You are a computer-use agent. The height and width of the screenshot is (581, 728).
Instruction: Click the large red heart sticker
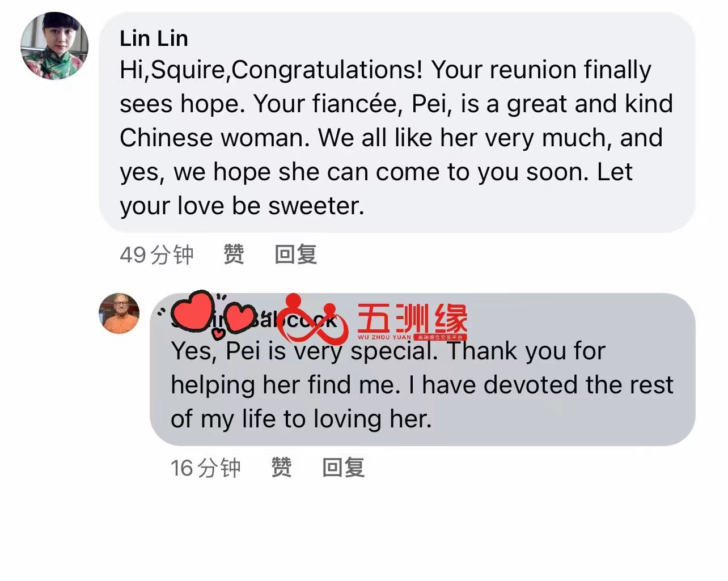(193, 311)
